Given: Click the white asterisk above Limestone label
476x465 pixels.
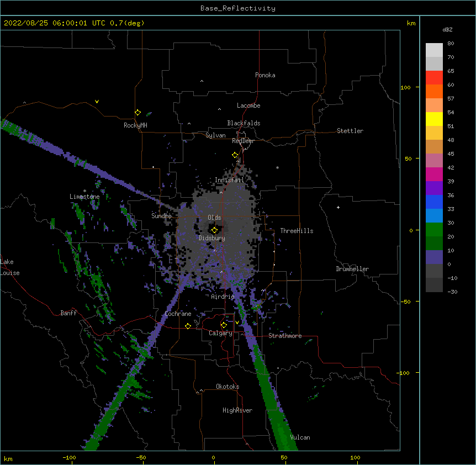Looking at the screenshot, I should (84, 191).
